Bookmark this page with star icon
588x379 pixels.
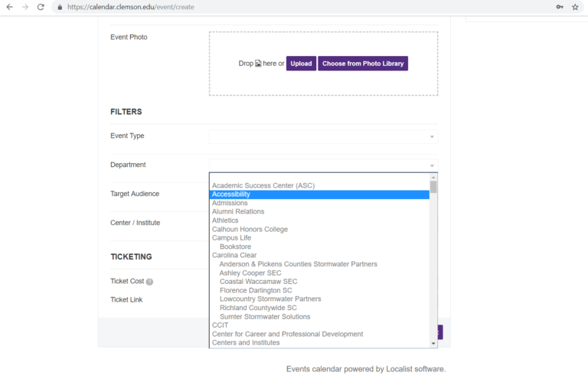pos(575,7)
